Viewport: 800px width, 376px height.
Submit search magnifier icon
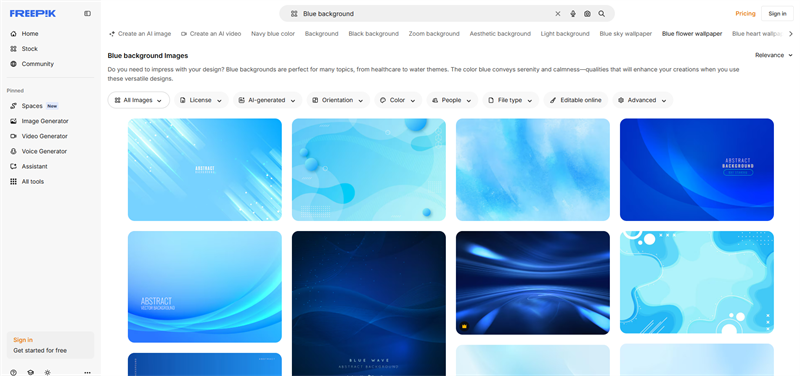click(x=602, y=14)
